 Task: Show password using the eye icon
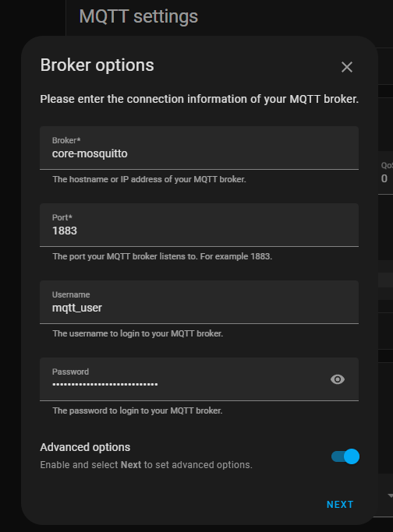338,379
